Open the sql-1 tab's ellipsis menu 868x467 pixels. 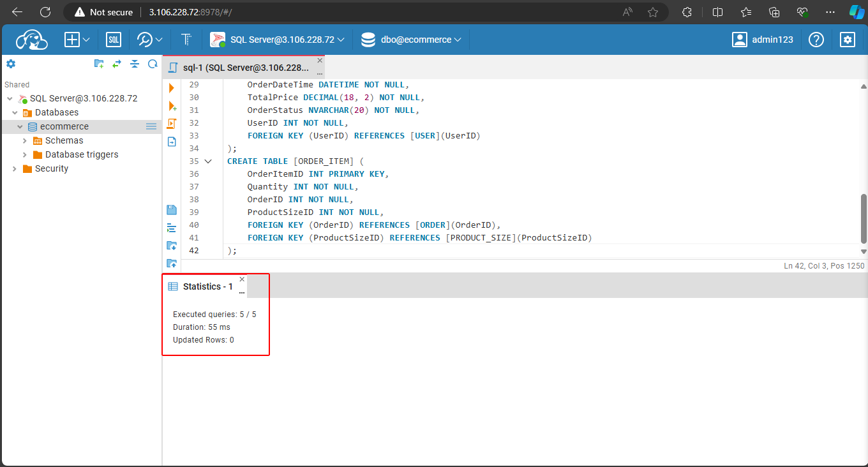[x=320, y=73]
